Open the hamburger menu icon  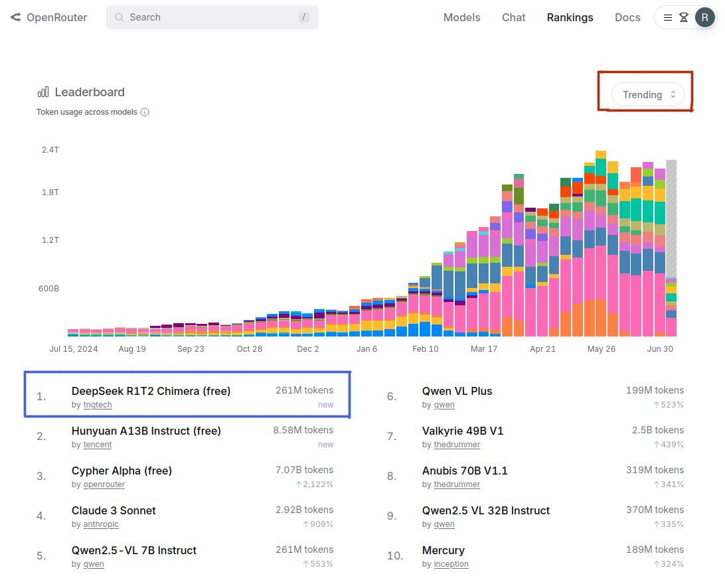point(668,17)
